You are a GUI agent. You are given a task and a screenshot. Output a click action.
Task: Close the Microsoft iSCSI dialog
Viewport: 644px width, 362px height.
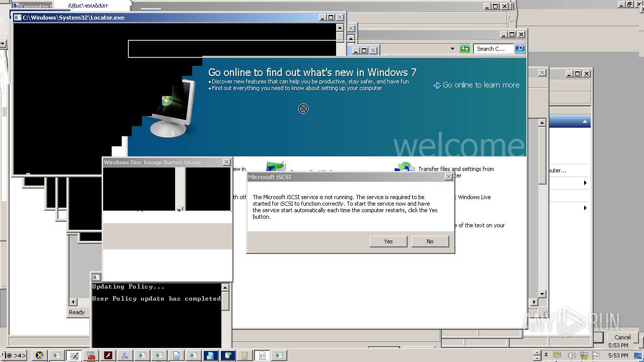click(x=448, y=177)
